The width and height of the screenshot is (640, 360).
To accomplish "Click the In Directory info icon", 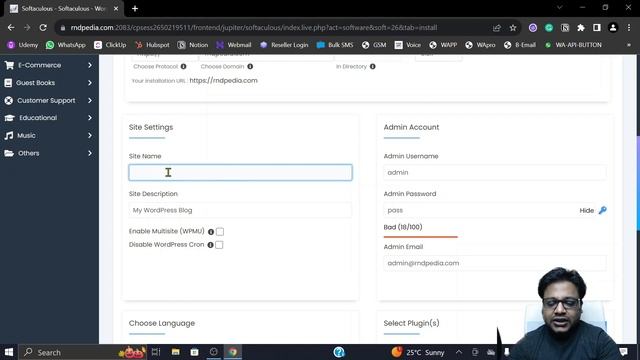I will click(x=373, y=67).
